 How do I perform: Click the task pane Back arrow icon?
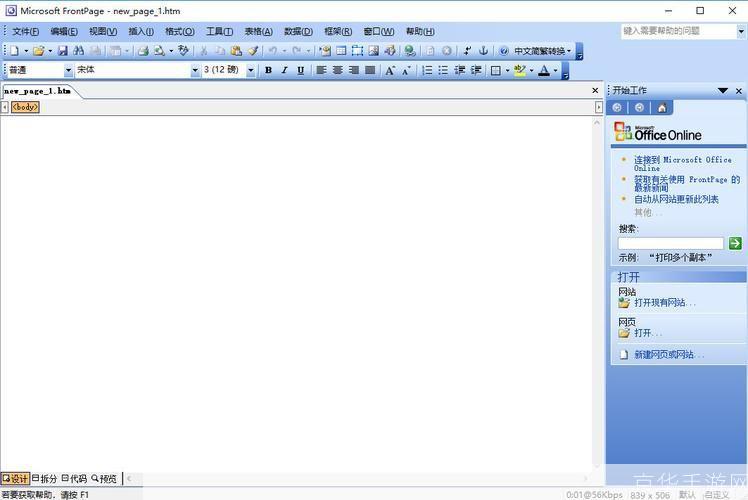coord(617,108)
